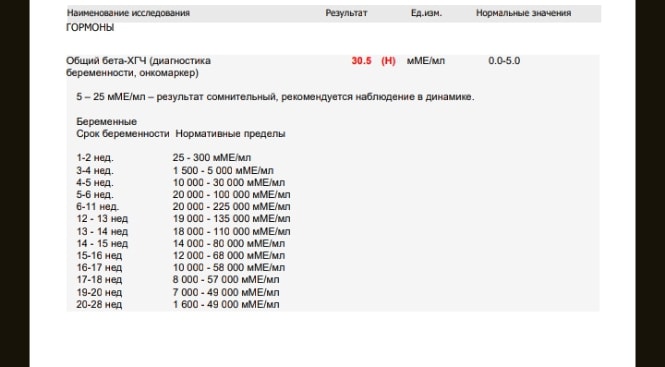665x367 pixels.
Task: Click the value "20 000 - 100 000 мМЕ/мл"
Action: (232, 195)
